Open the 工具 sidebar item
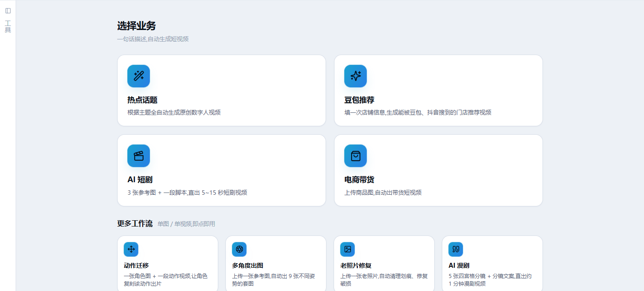 [x=8, y=26]
